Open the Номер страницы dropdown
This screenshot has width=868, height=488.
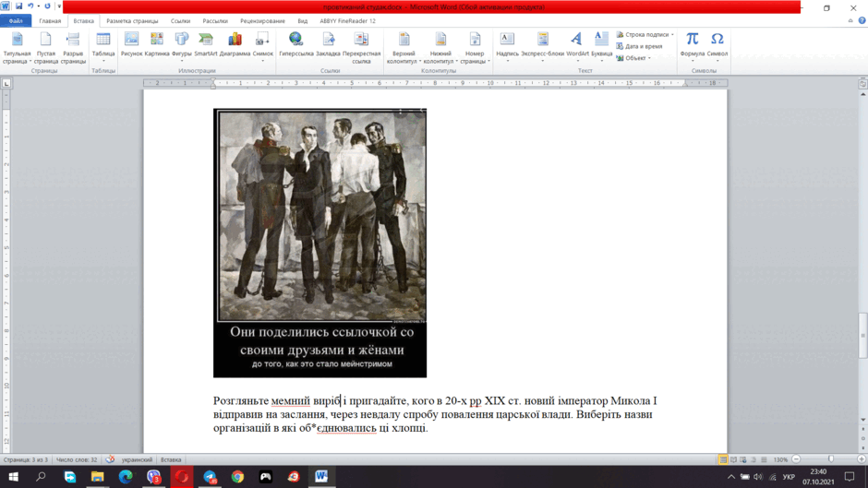click(x=475, y=48)
